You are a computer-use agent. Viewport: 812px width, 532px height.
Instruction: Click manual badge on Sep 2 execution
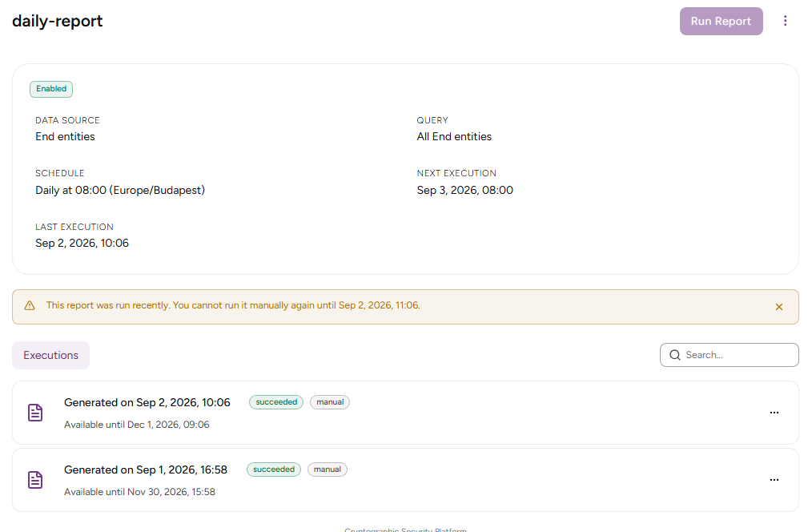330,402
